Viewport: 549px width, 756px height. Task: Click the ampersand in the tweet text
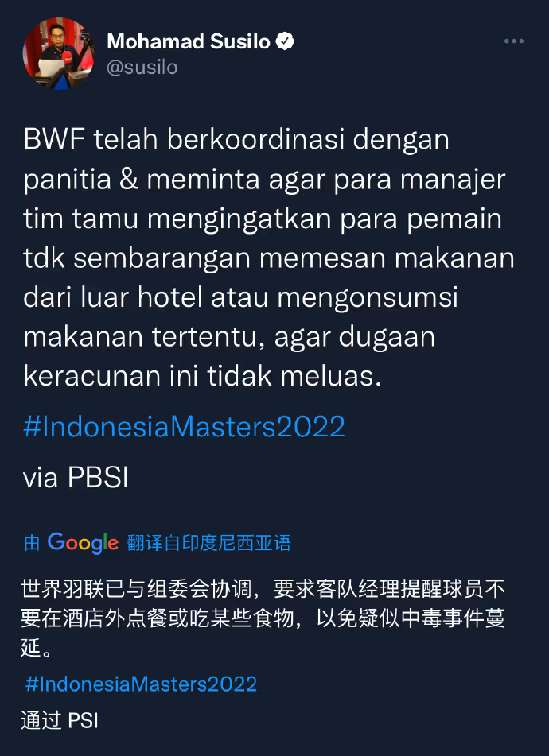point(129,180)
